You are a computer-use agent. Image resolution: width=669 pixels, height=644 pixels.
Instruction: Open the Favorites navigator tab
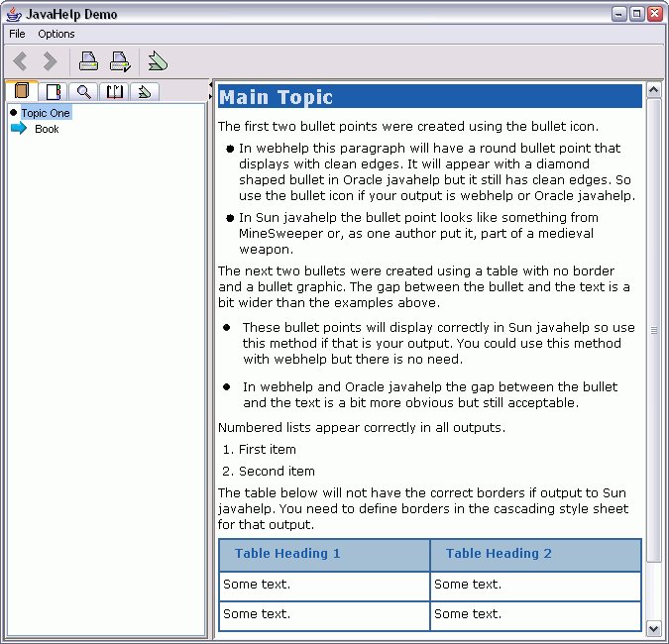[145, 92]
